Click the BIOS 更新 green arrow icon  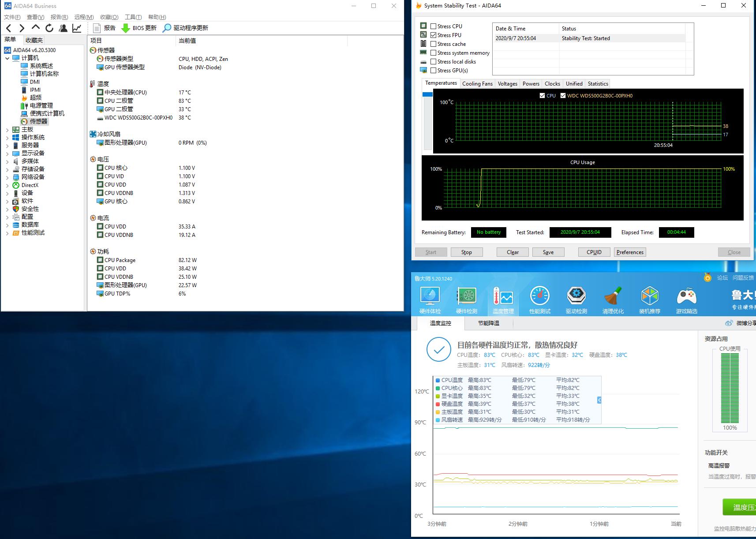tap(126, 28)
